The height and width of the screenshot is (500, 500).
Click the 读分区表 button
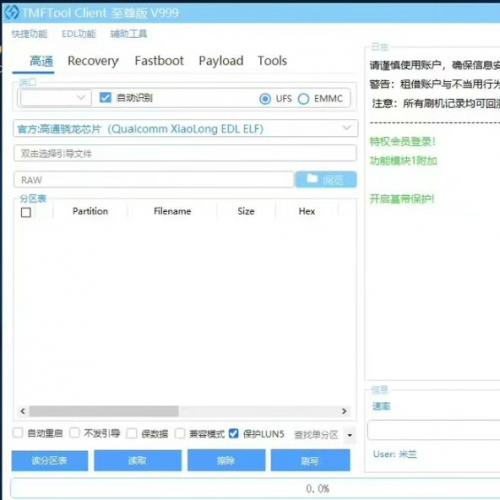50,461
